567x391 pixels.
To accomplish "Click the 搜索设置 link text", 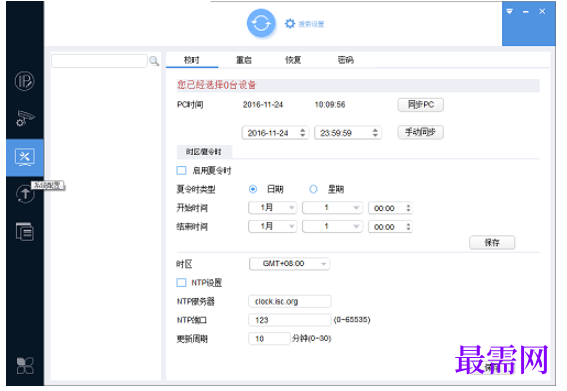I will [311, 24].
